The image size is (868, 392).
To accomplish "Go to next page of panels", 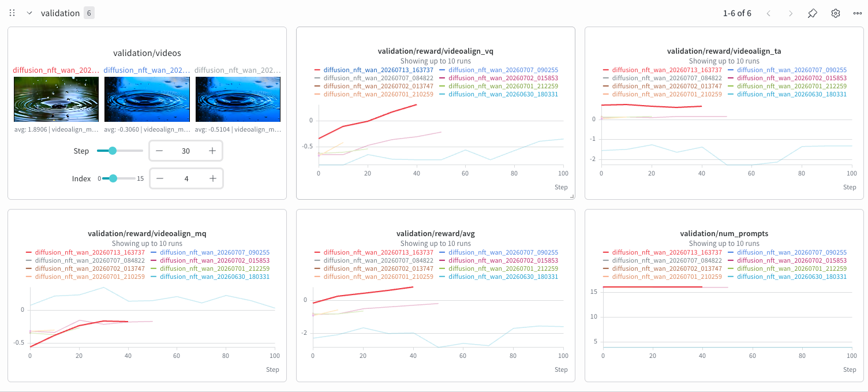I will (x=791, y=13).
